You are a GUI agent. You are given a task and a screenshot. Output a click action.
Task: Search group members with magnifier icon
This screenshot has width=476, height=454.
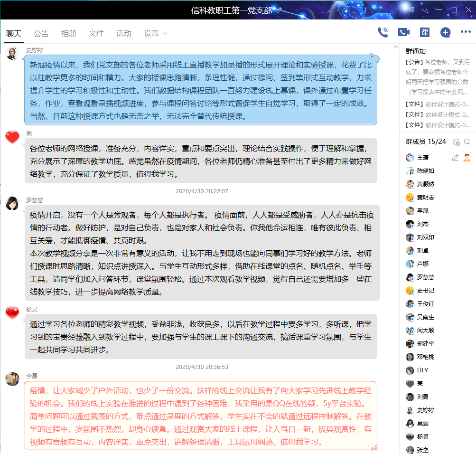[x=467, y=142]
